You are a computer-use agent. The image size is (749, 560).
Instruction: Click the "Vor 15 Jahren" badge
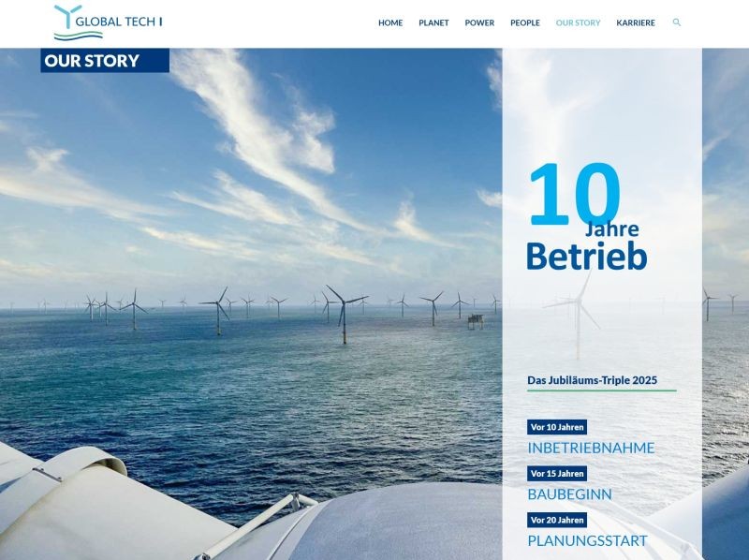(x=557, y=474)
